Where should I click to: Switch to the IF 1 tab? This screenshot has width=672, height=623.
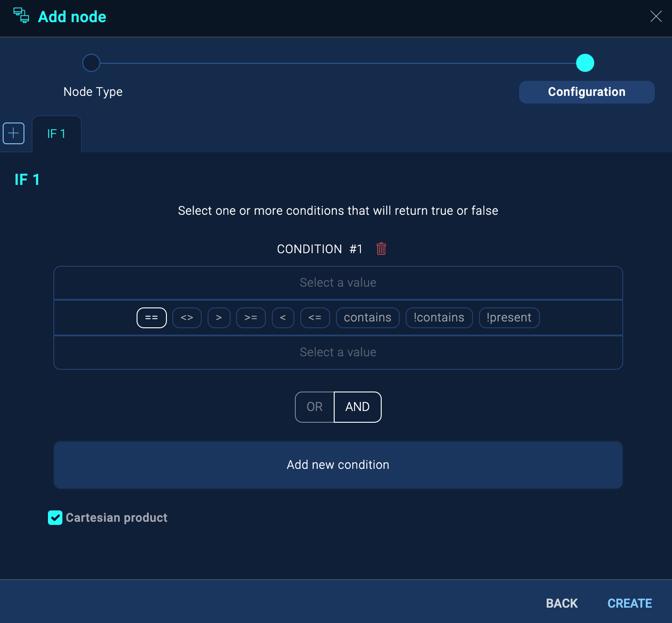tap(56, 133)
